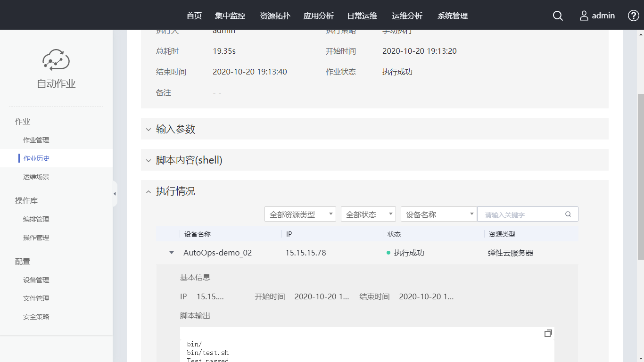
Task: Open the 设备名称 search field dropdown
Action: click(438, 214)
